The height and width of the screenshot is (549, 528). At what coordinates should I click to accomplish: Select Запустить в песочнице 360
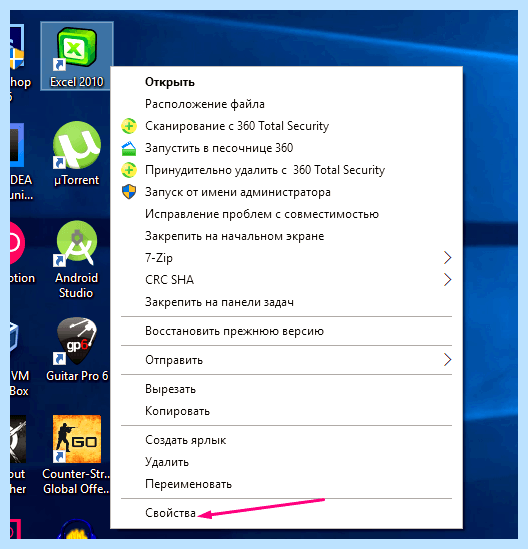286,148
